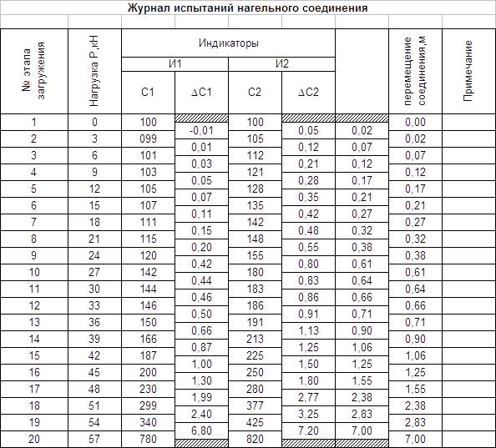The height and width of the screenshot is (448, 496).
Task: Select the C2 cell with value 377
Action: pyautogui.click(x=255, y=405)
